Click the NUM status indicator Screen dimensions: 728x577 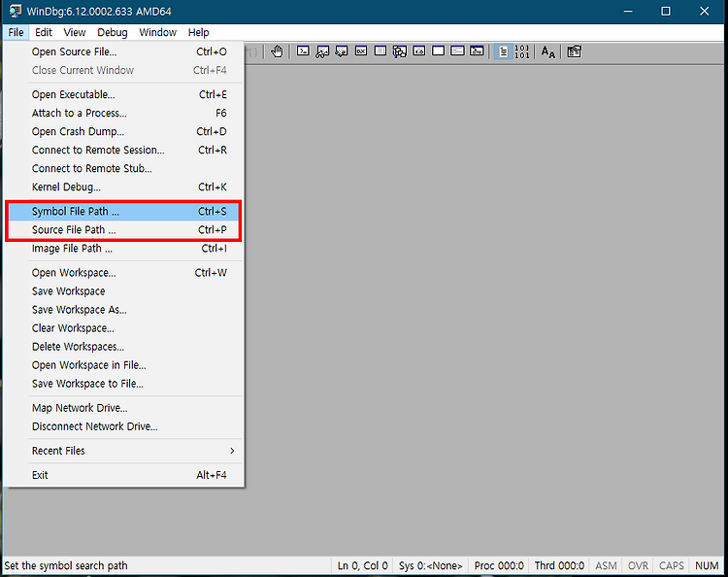click(707, 565)
